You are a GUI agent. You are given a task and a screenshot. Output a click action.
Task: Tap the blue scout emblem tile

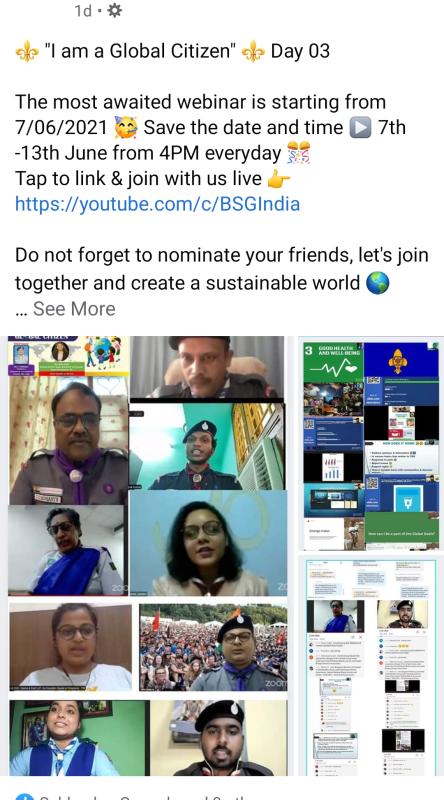coord(401,360)
